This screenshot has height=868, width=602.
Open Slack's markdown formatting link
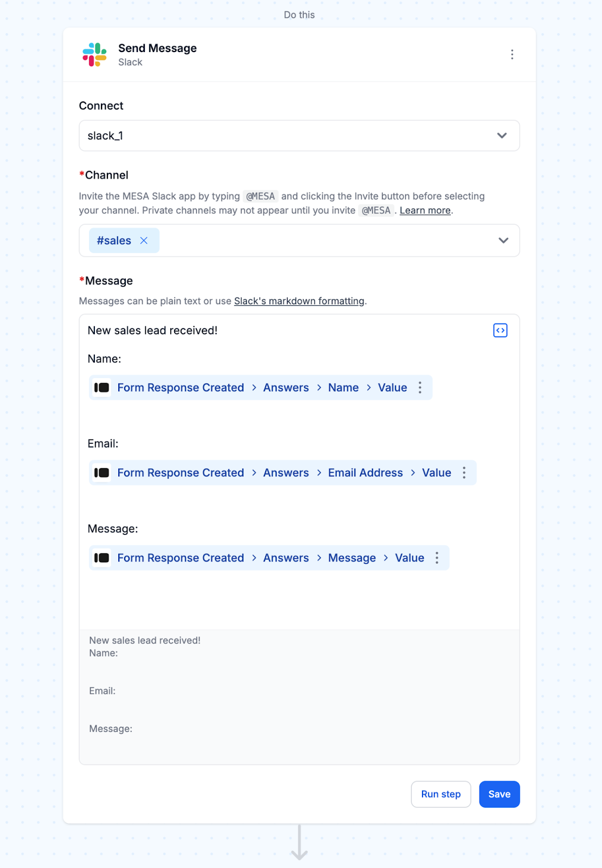tap(299, 301)
